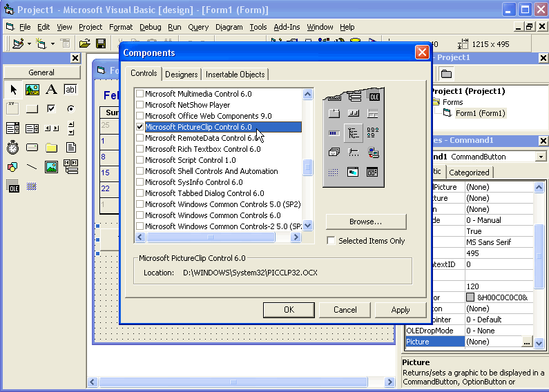
Task: Open the Tools menu
Action: point(258,27)
